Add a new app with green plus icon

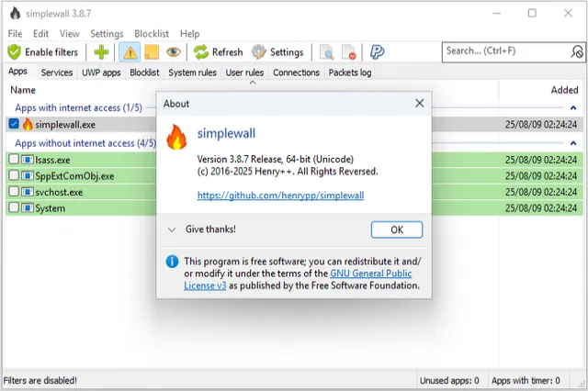pyautogui.click(x=101, y=52)
